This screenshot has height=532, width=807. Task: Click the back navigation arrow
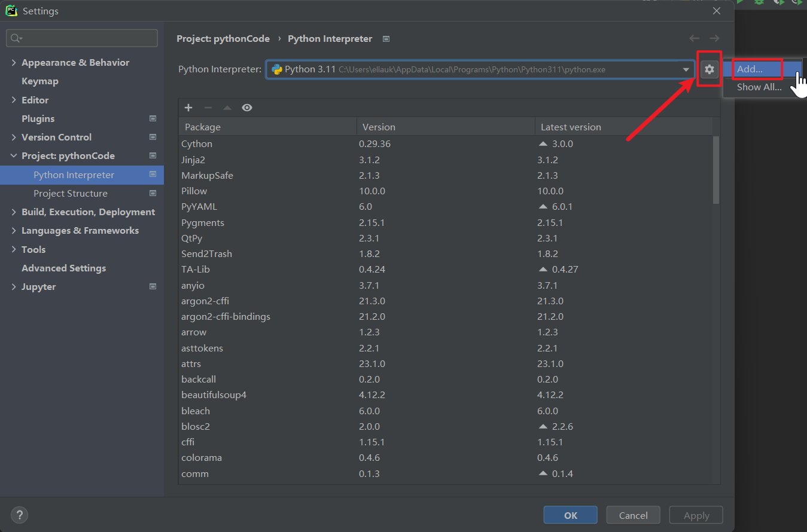pyautogui.click(x=694, y=38)
